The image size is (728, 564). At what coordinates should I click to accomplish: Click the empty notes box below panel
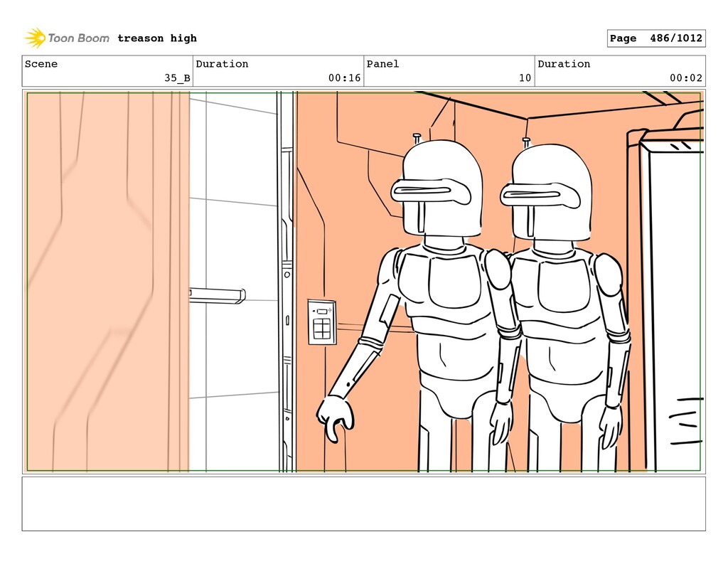363,504
